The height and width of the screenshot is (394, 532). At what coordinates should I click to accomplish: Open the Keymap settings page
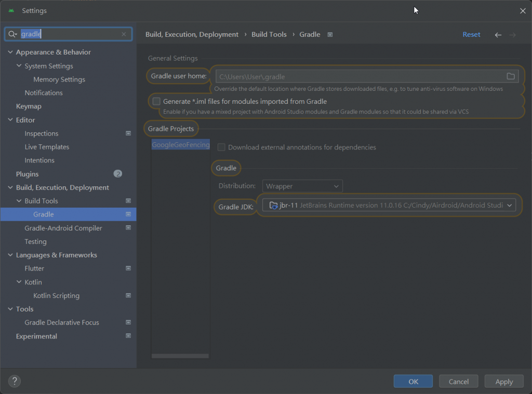coord(29,106)
